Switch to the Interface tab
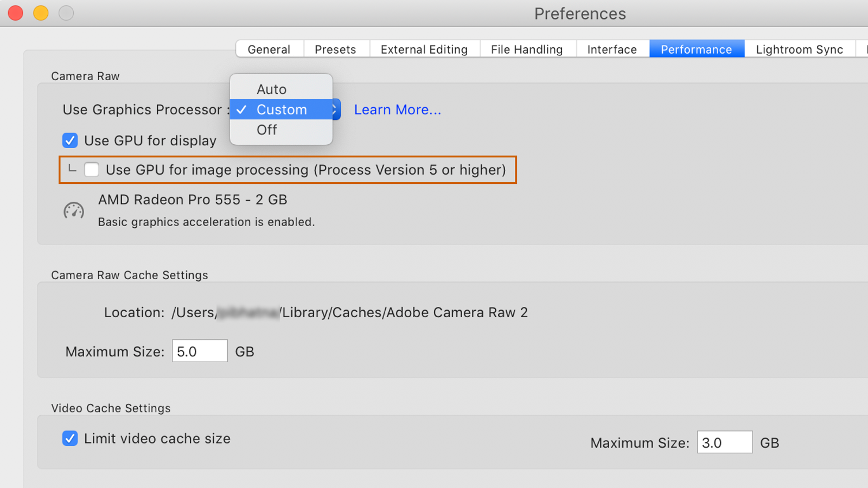868x488 pixels. click(x=612, y=49)
